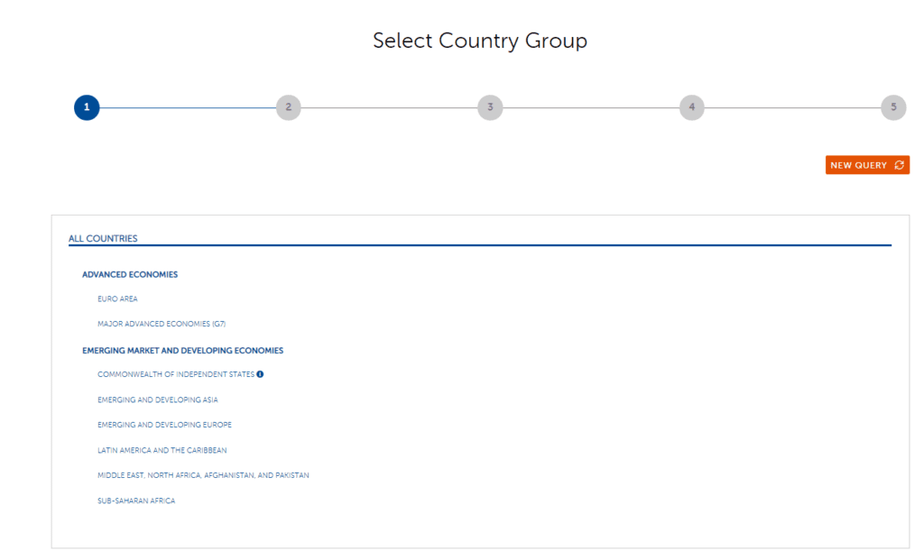Open Commonwealth of Independent States group
The image size is (924, 560).
(176, 374)
